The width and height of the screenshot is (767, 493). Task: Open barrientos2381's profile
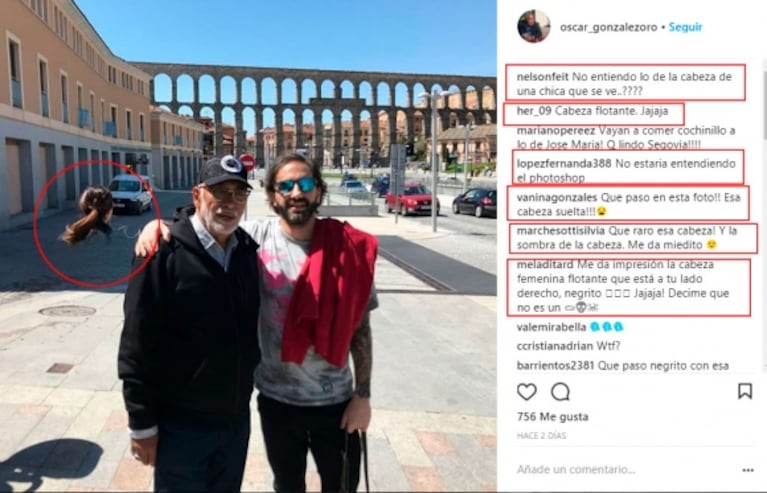[x=555, y=365]
